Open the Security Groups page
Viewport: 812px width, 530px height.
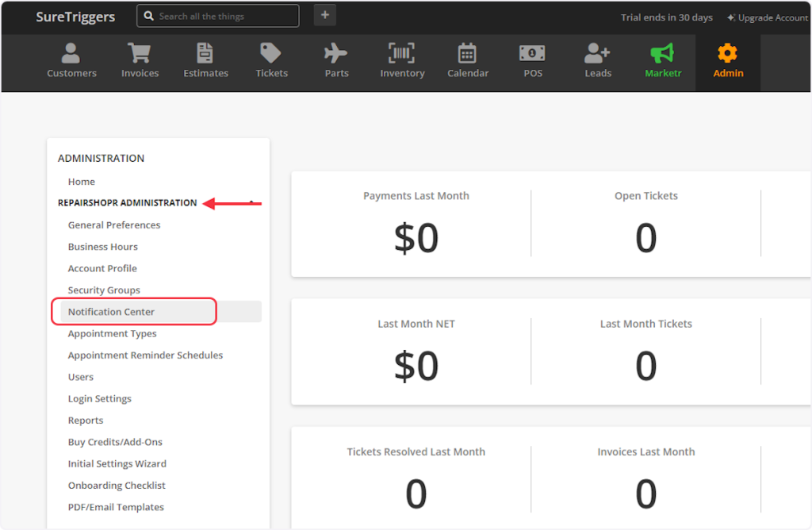[x=104, y=290]
